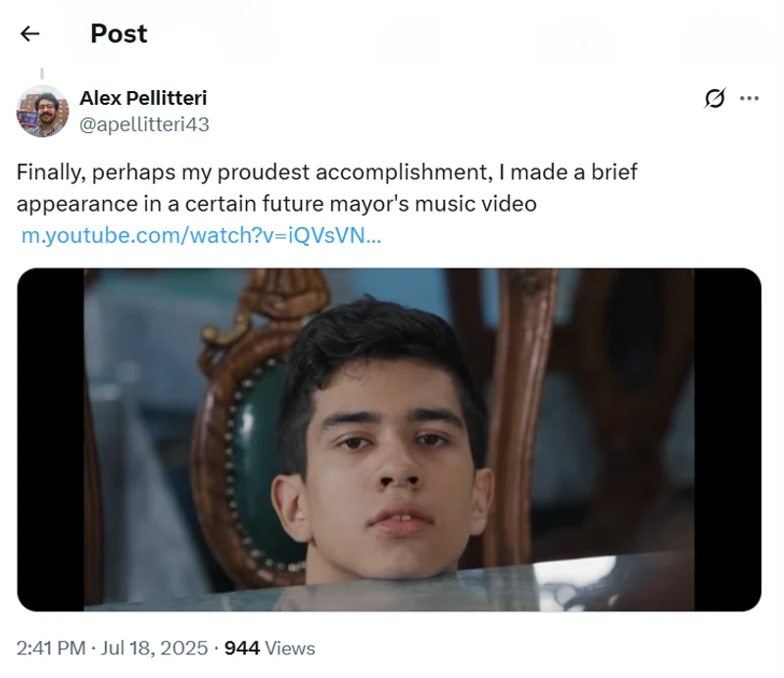
Task: Click the @apellitteri43 handle
Action: coord(144,124)
